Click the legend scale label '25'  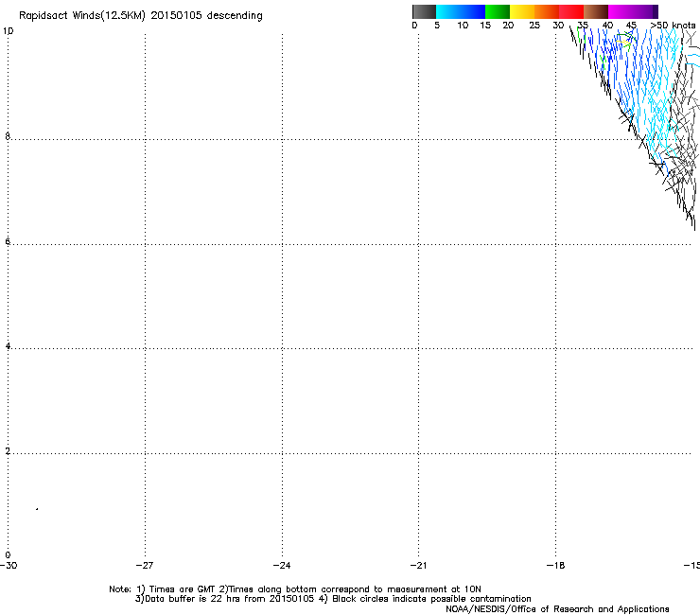(x=534, y=26)
